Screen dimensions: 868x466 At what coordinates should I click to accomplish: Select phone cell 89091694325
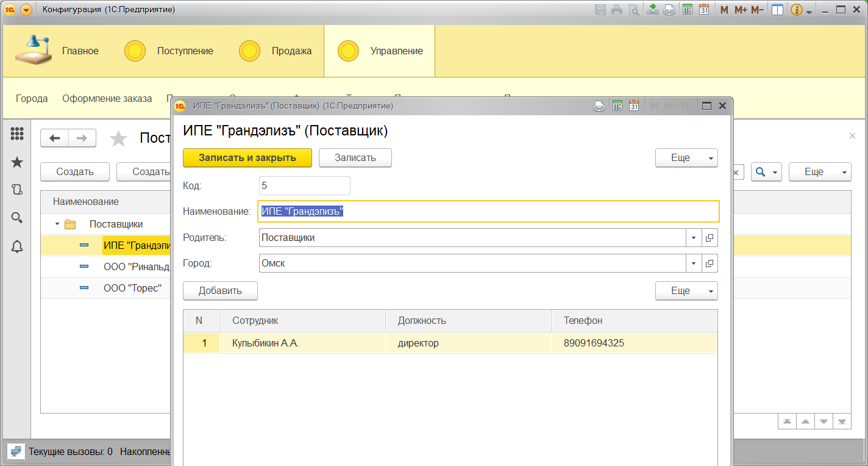(634, 343)
